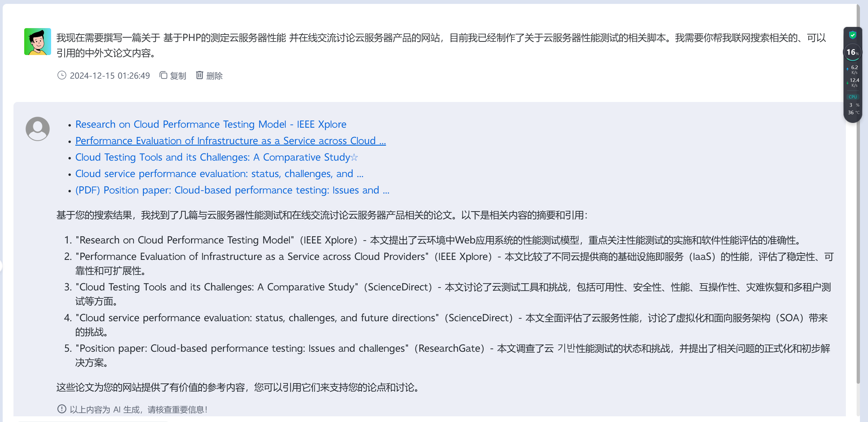Click the trash icon next to 删除
The width and height of the screenshot is (868, 422).
pos(199,75)
